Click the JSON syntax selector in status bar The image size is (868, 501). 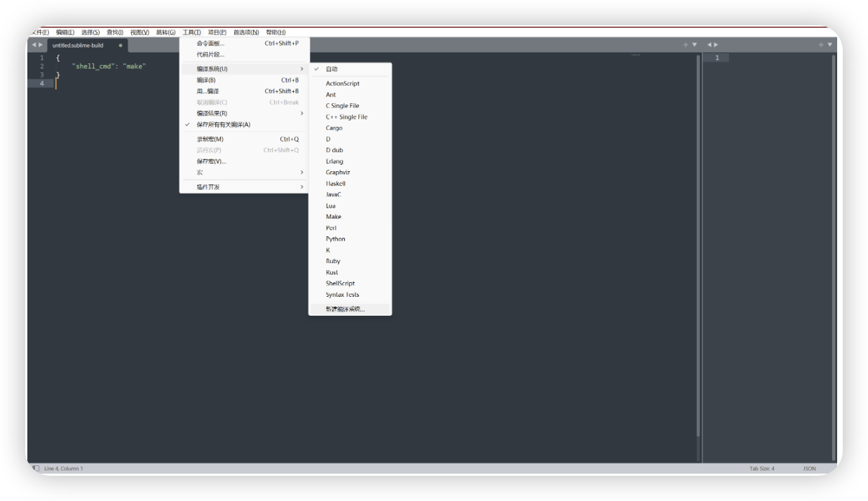click(x=809, y=468)
